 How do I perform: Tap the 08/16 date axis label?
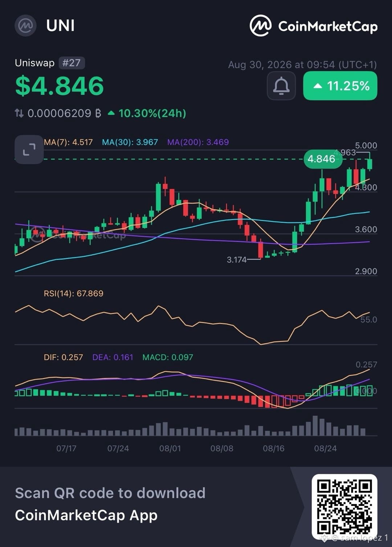(x=274, y=448)
